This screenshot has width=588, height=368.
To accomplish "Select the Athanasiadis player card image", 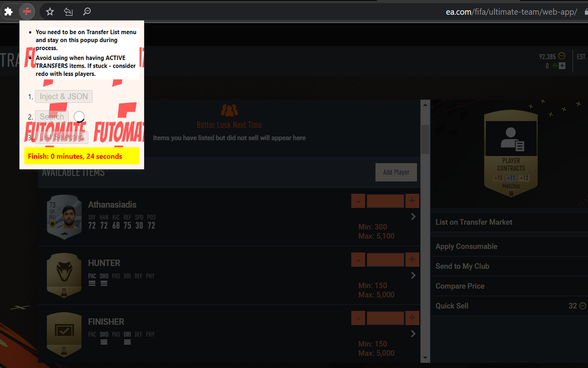I will pyautogui.click(x=64, y=217).
